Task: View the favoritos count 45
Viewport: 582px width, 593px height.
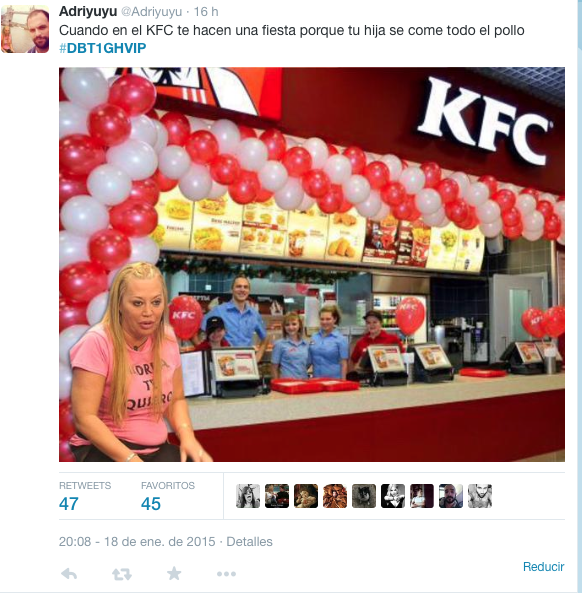Action: [x=151, y=504]
